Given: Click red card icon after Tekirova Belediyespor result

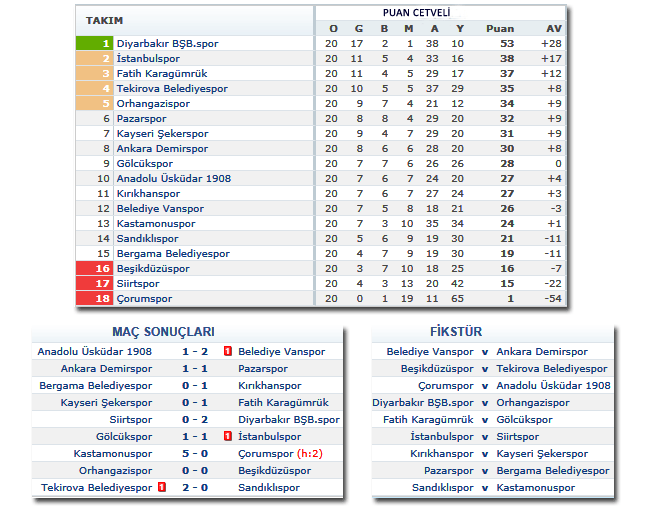Looking at the screenshot, I should coord(162,487).
